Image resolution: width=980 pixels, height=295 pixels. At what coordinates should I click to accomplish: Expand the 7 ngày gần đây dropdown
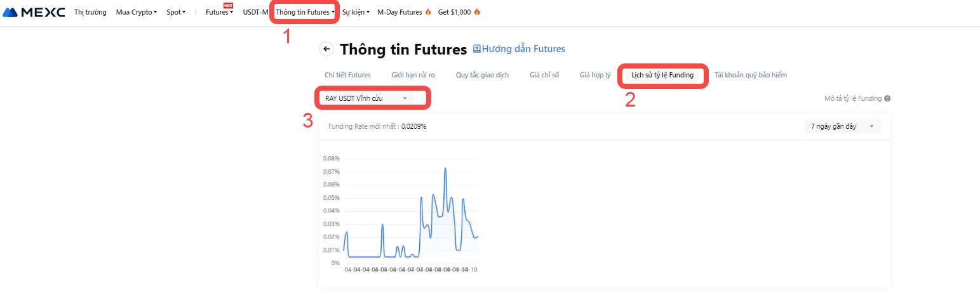842,126
